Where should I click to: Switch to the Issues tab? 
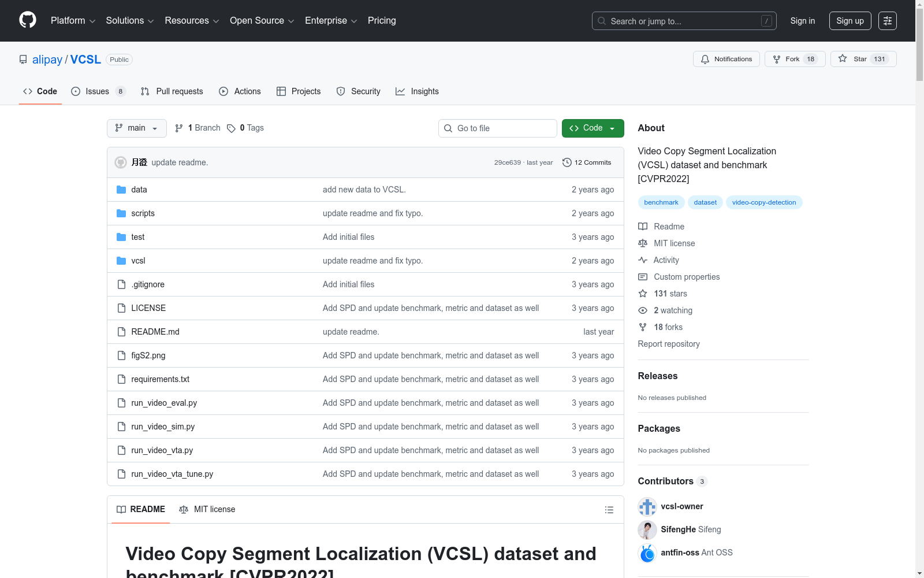coord(98,91)
